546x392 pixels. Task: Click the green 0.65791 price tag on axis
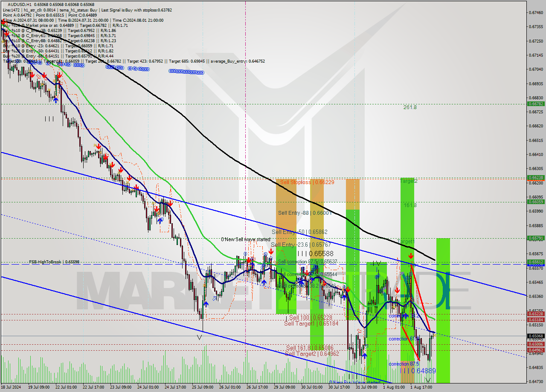click(x=536, y=238)
